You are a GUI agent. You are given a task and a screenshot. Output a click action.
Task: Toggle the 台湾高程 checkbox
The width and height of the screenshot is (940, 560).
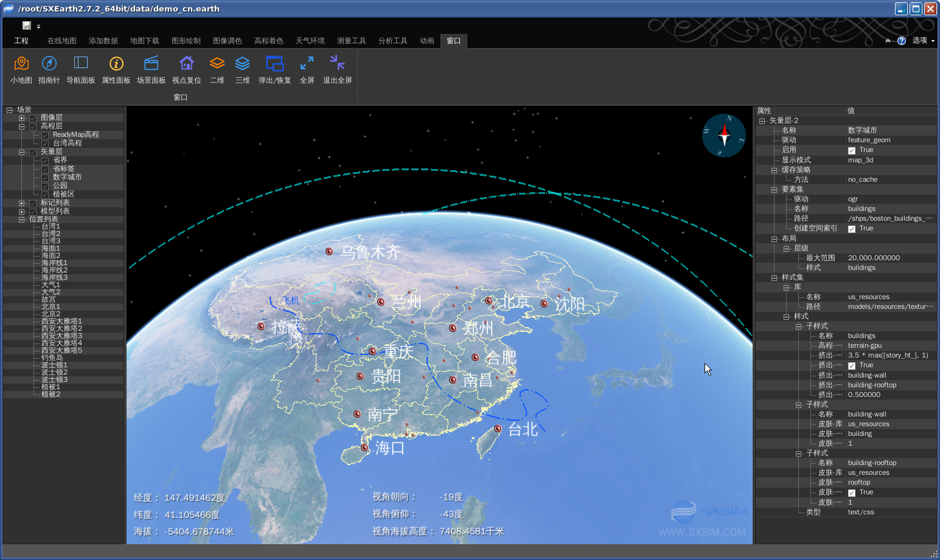coord(45,143)
